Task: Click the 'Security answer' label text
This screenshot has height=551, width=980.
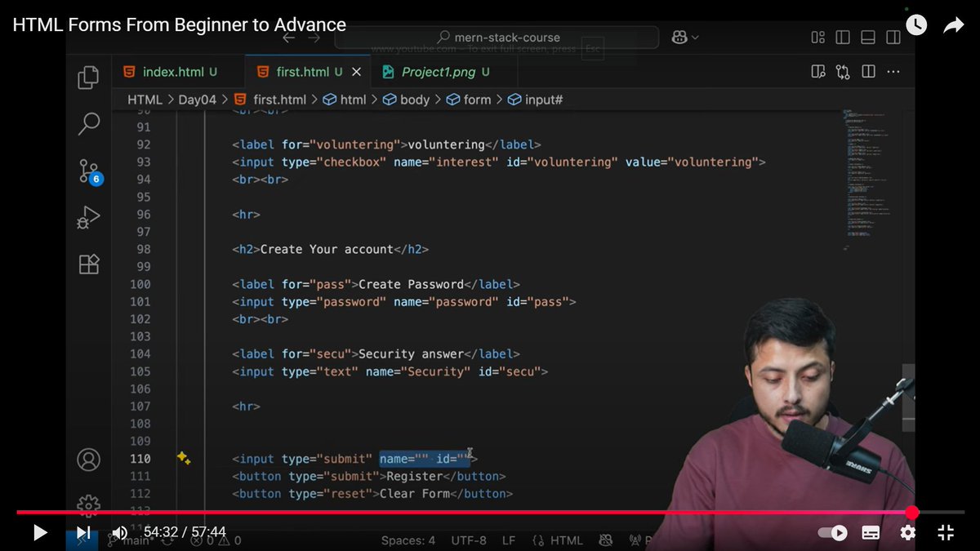Action: point(411,353)
